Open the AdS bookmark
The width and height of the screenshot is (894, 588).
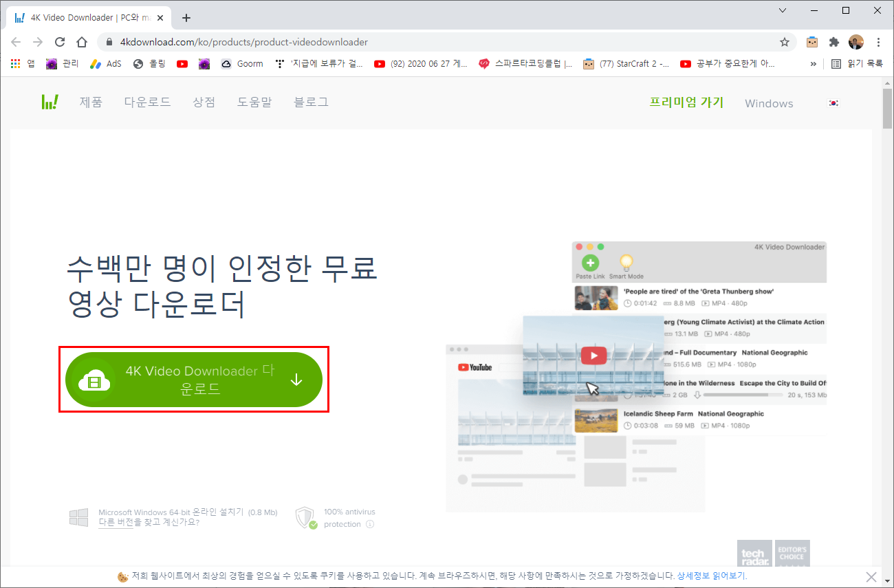point(106,63)
